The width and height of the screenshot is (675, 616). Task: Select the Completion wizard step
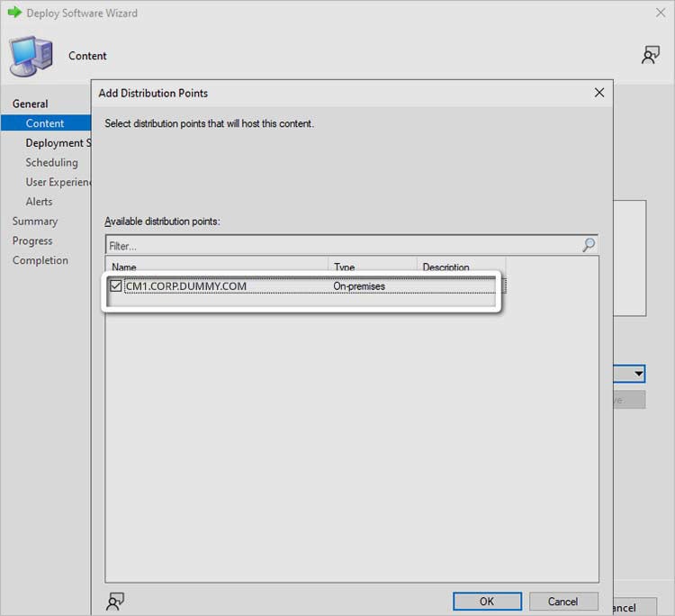pyautogui.click(x=40, y=260)
